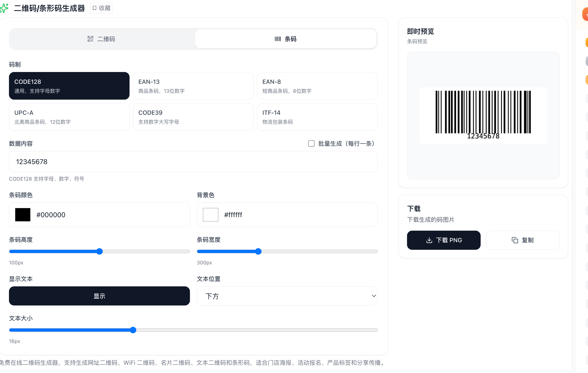Click the 文本位置 dropdown chevron arrow
588x373 pixels.
[374, 296]
